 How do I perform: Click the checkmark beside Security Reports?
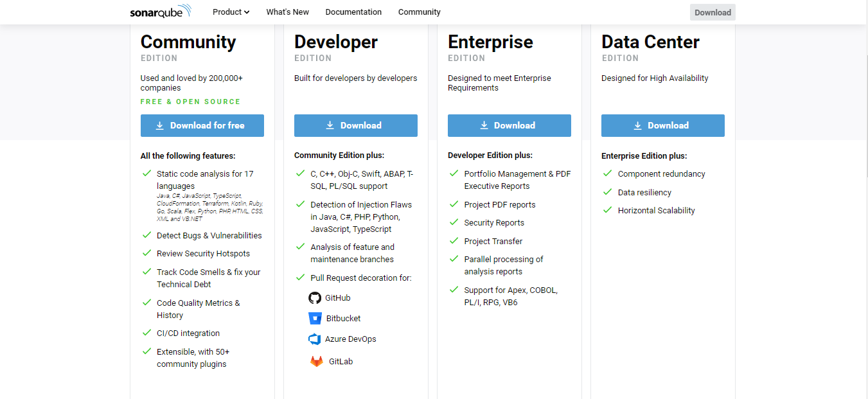(x=454, y=222)
